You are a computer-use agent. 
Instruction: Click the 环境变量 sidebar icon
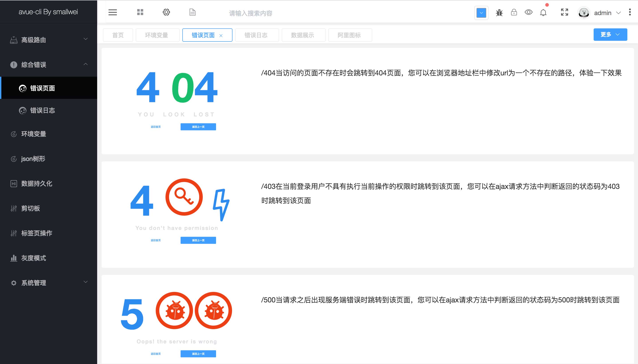14,134
